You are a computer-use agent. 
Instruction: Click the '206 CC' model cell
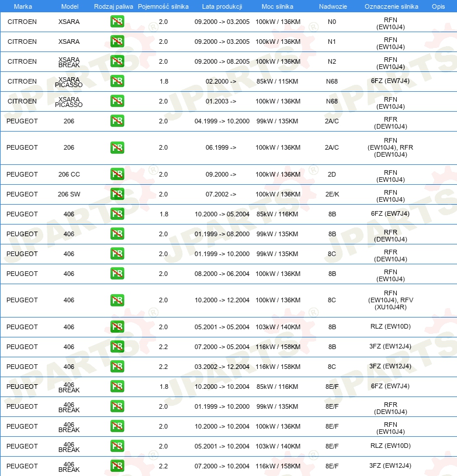click(x=69, y=175)
